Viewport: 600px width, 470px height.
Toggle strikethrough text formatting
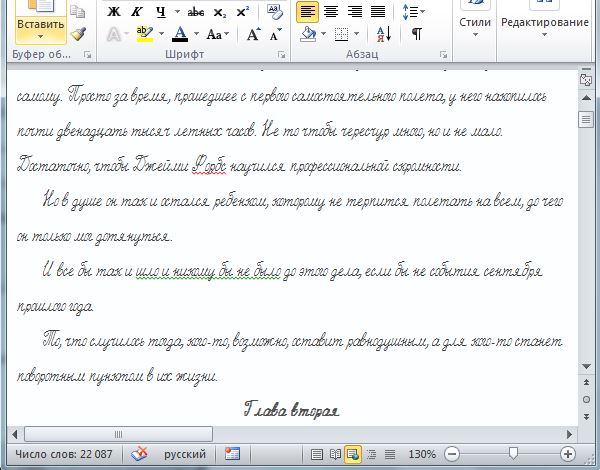[x=197, y=12]
